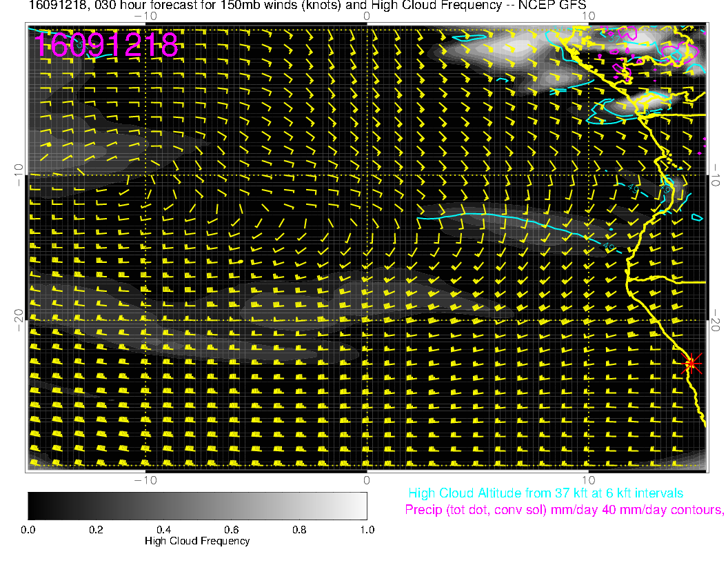The height and width of the screenshot is (563, 728).
Task: Pick the mid-gray colorbar point above 0.6
Action: coord(232,506)
